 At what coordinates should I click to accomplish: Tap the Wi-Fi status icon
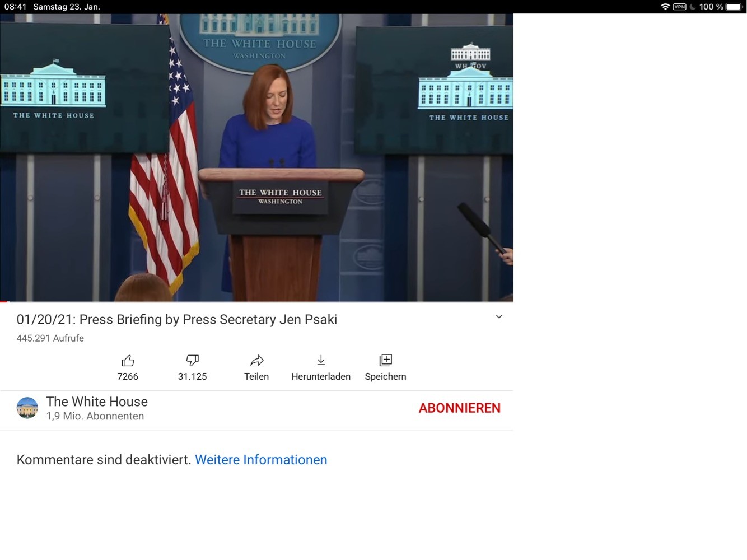pyautogui.click(x=665, y=7)
